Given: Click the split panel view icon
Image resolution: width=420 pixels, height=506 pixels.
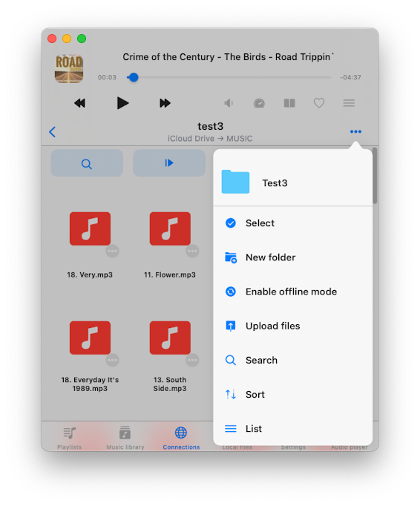Looking at the screenshot, I should 289,103.
